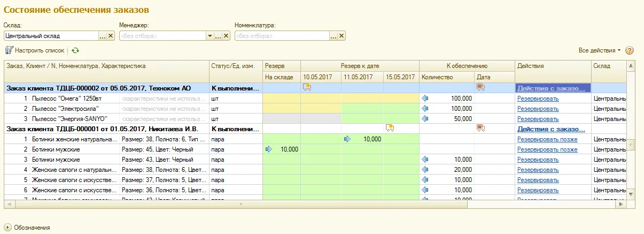Open the Все действия dropdown menu
The image size is (644, 234).
[600, 50]
